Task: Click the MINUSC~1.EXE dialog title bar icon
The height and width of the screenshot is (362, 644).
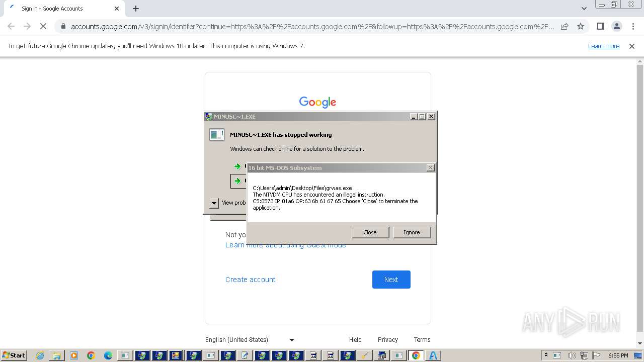Action: tap(209, 116)
